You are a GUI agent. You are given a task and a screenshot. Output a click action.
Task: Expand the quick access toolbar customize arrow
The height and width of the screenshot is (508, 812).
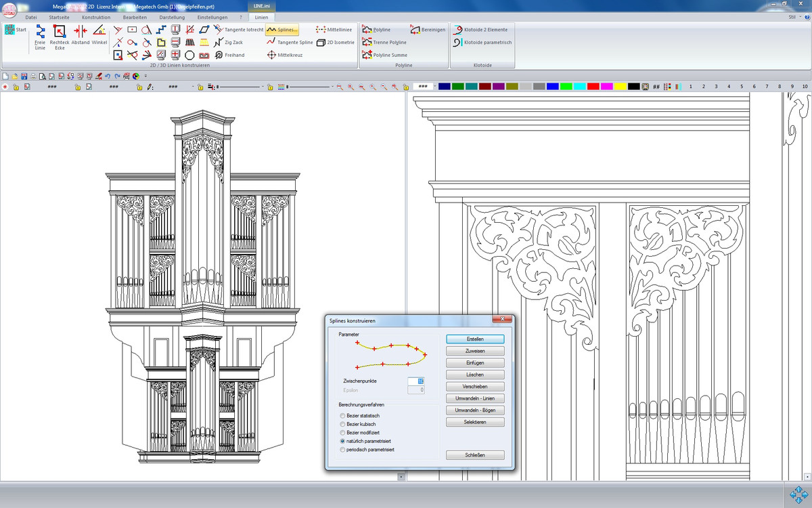click(x=146, y=76)
